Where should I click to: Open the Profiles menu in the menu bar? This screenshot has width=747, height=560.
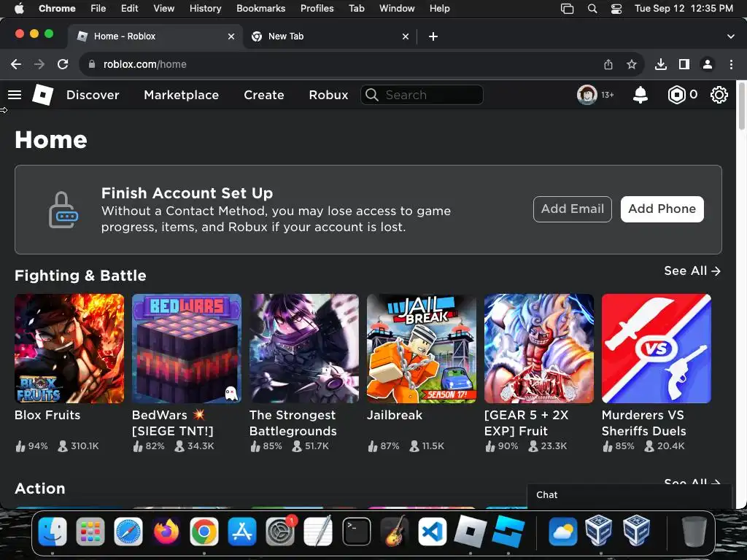click(x=317, y=9)
